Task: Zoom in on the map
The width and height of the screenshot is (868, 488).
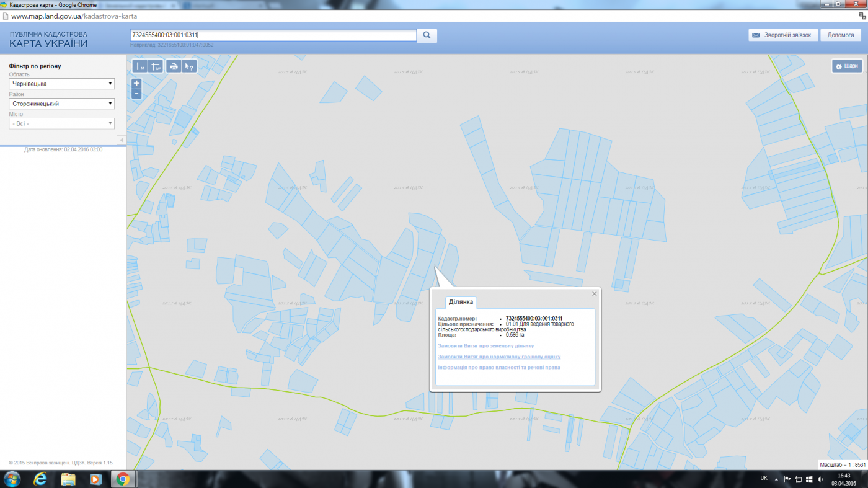Action: point(136,83)
